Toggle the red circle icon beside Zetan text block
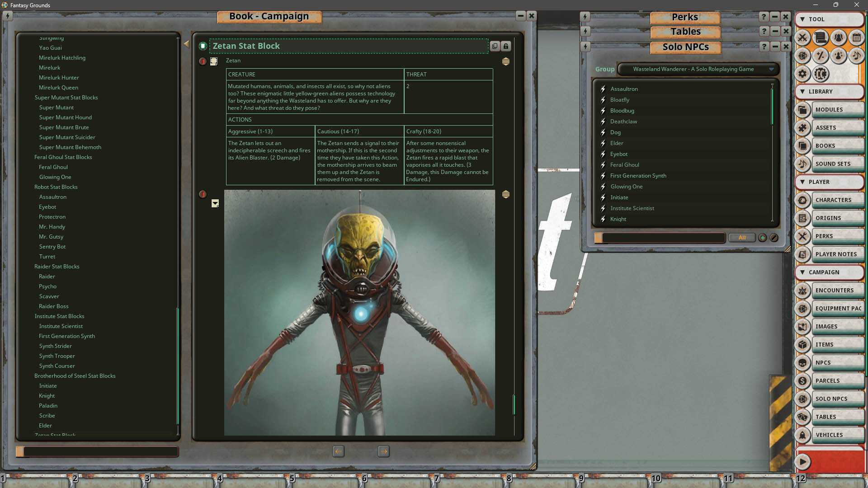868x488 pixels. (203, 61)
